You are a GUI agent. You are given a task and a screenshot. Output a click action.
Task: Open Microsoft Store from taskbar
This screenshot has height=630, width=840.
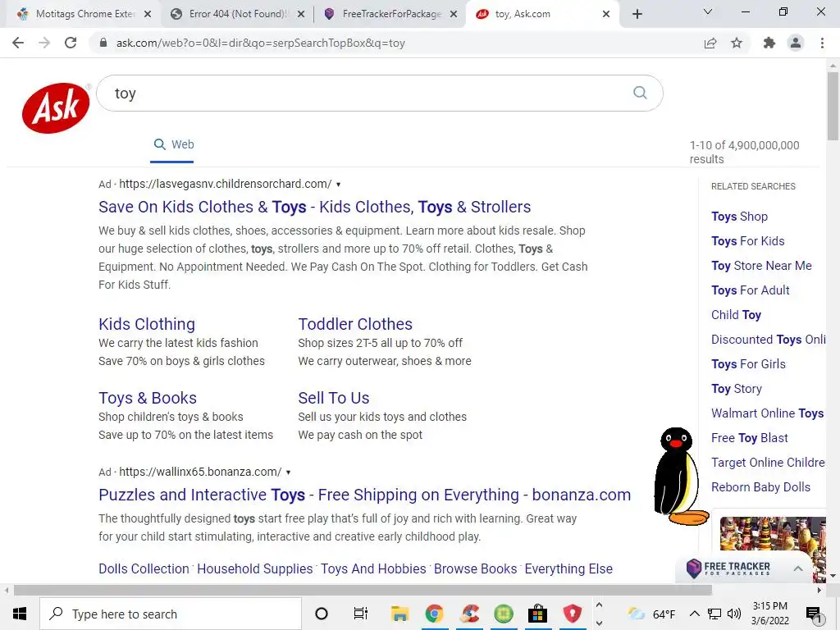point(537,614)
